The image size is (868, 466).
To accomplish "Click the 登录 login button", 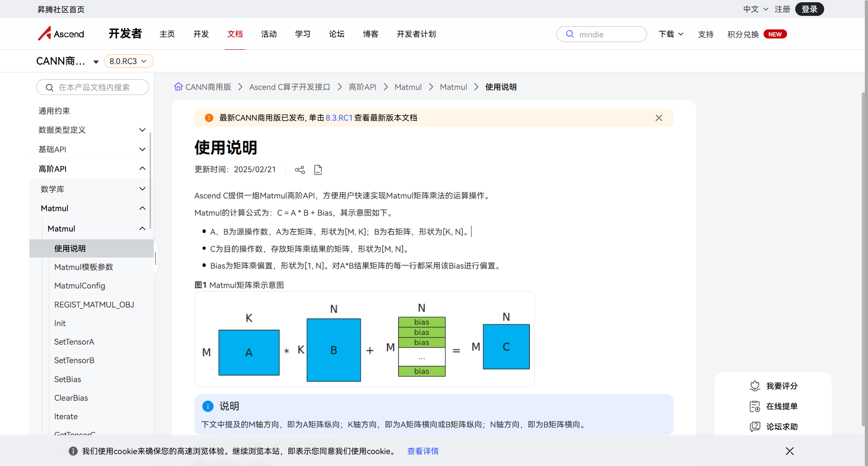I will (809, 9).
